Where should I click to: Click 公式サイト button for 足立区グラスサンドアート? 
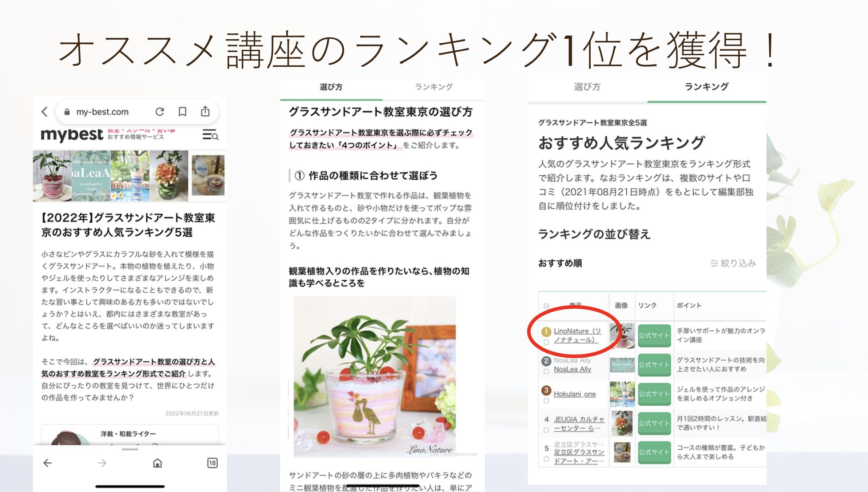coord(654,452)
